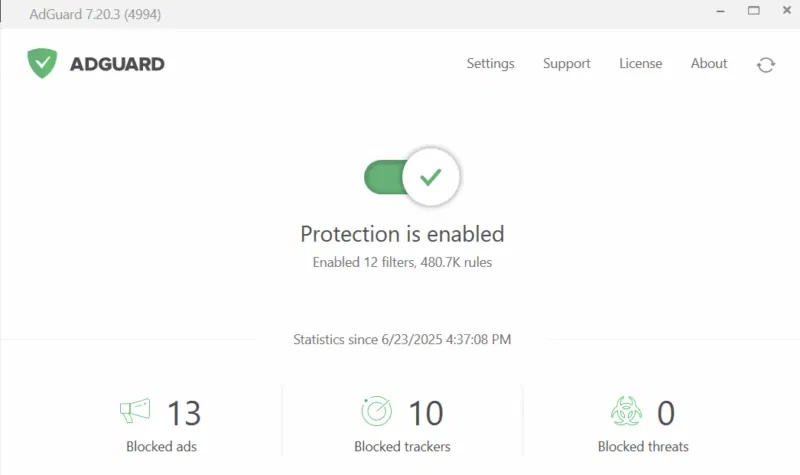The image size is (800, 475).
Task: Click the "Enabled 12 filters, 480.7K rules" text
Action: (402, 262)
